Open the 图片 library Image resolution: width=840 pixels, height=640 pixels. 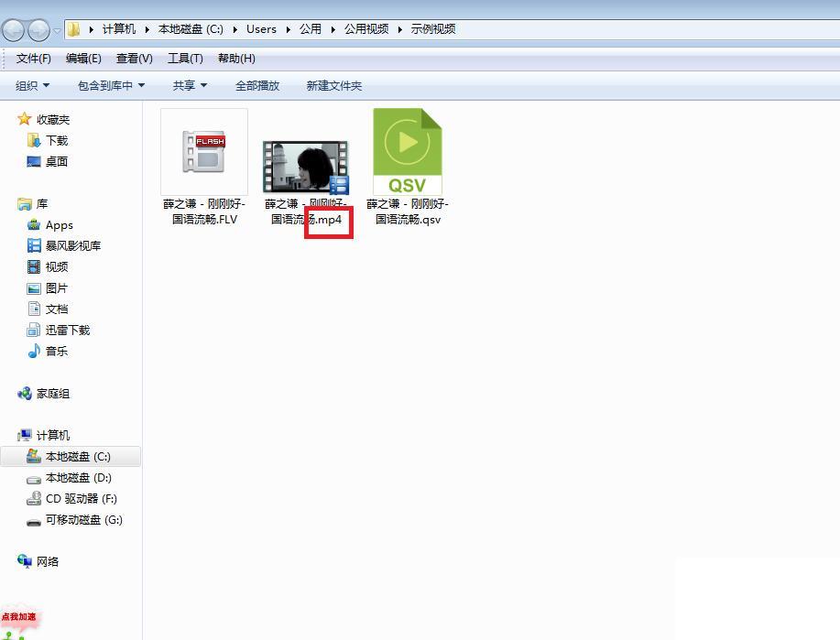(57, 288)
